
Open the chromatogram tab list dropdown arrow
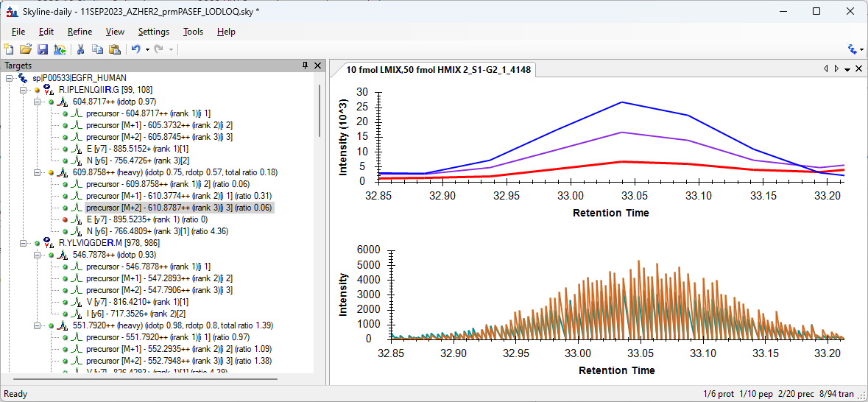pos(847,69)
